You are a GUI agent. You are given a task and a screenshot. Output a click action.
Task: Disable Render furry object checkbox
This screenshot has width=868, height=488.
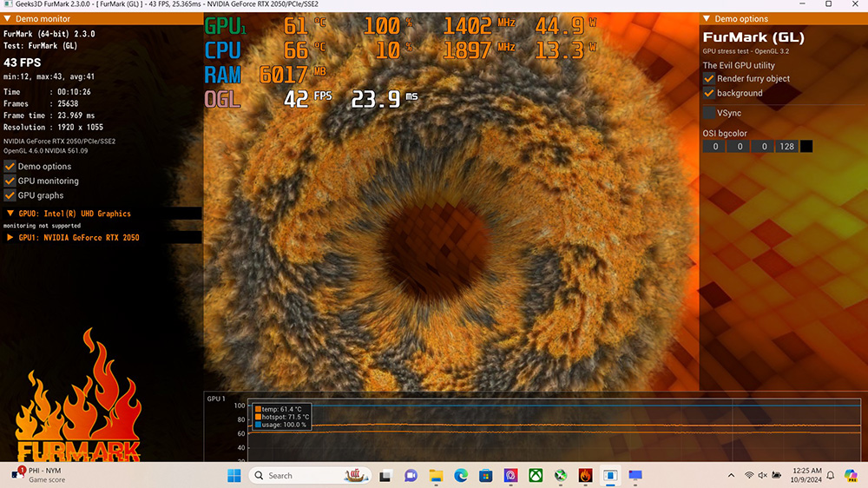pos(708,79)
